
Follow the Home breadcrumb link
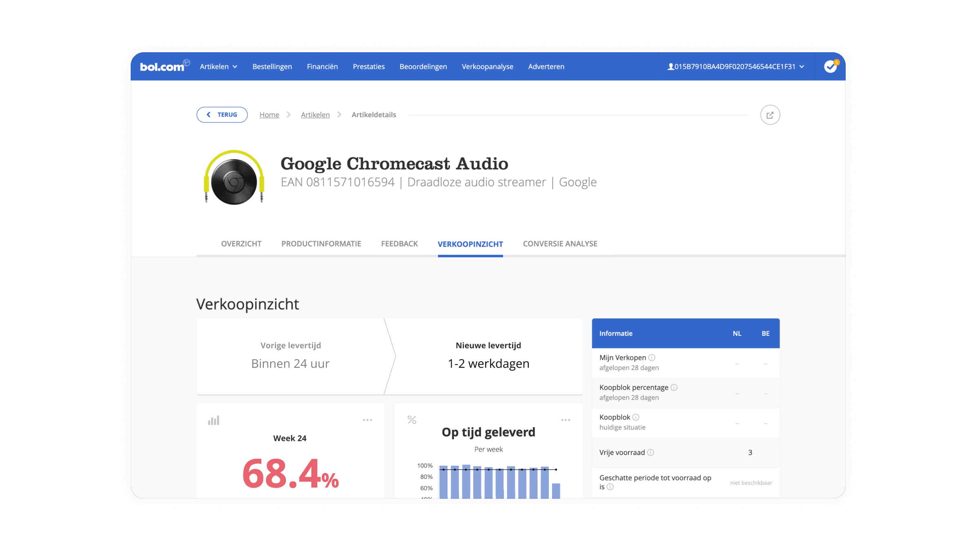click(269, 115)
